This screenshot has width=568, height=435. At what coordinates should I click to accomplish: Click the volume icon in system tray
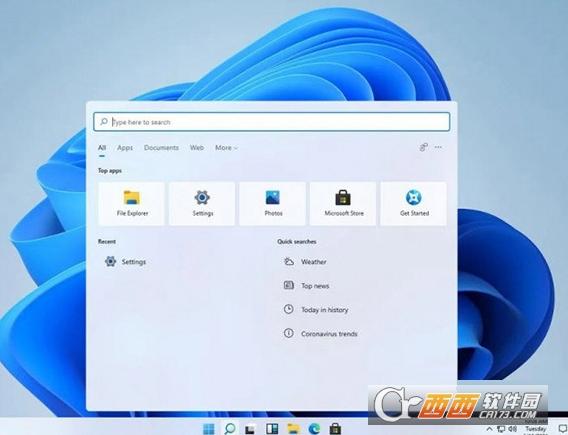click(513, 429)
